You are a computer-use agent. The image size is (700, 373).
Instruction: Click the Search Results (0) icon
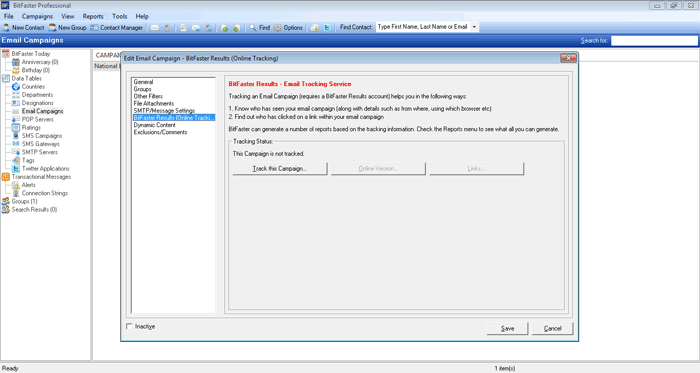(x=6, y=209)
